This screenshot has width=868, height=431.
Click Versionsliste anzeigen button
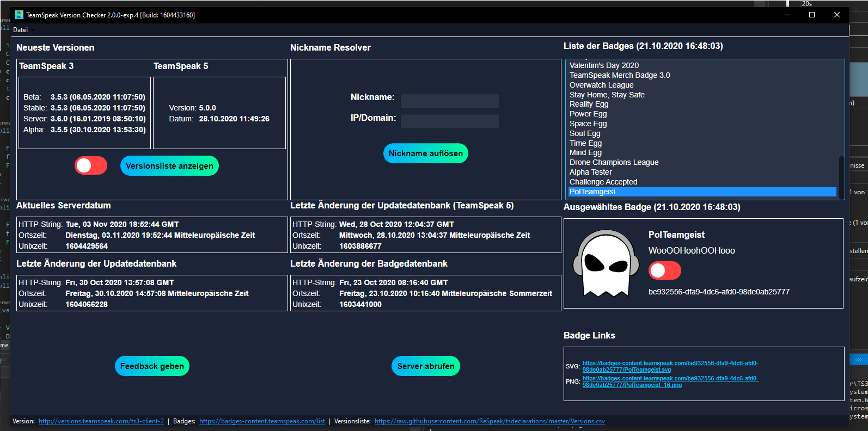click(169, 166)
